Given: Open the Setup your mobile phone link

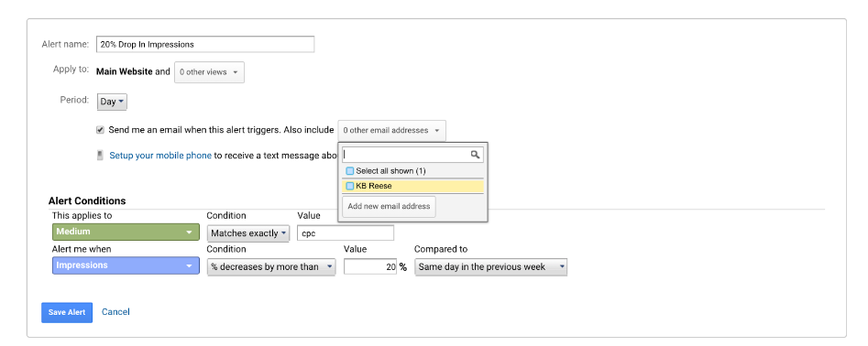Looking at the screenshot, I should 160,156.
